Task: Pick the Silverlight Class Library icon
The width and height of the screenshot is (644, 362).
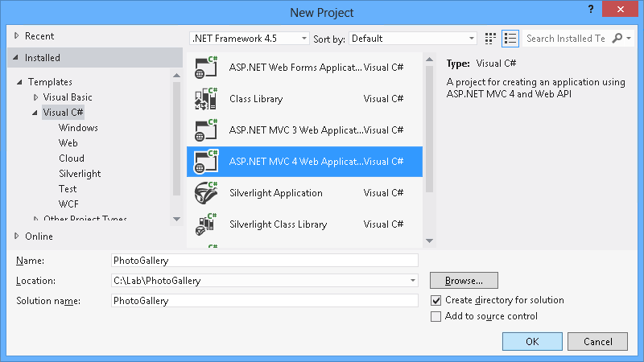Action: [206, 224]
